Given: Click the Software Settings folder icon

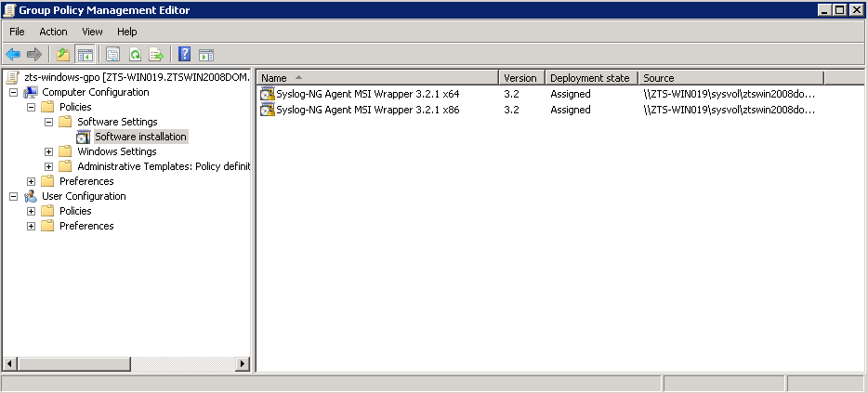Looking at the screenshot, I should point(66,122).
